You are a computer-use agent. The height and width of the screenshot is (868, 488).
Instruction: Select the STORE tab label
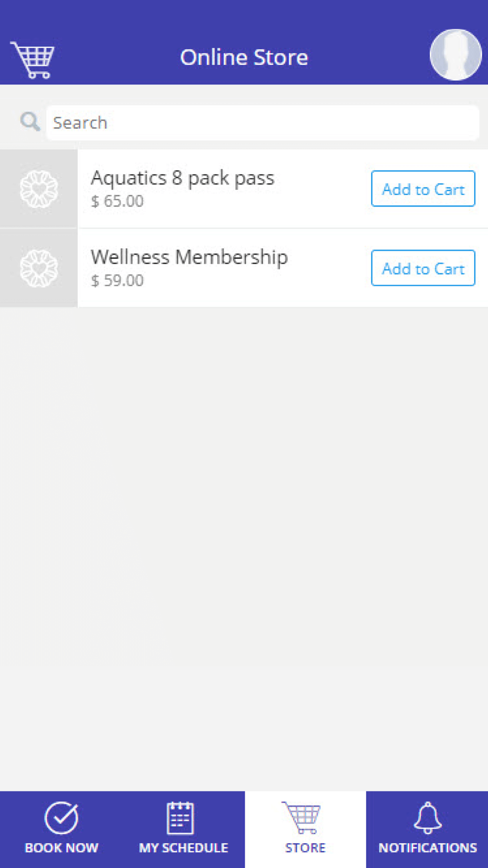[305, 847]
